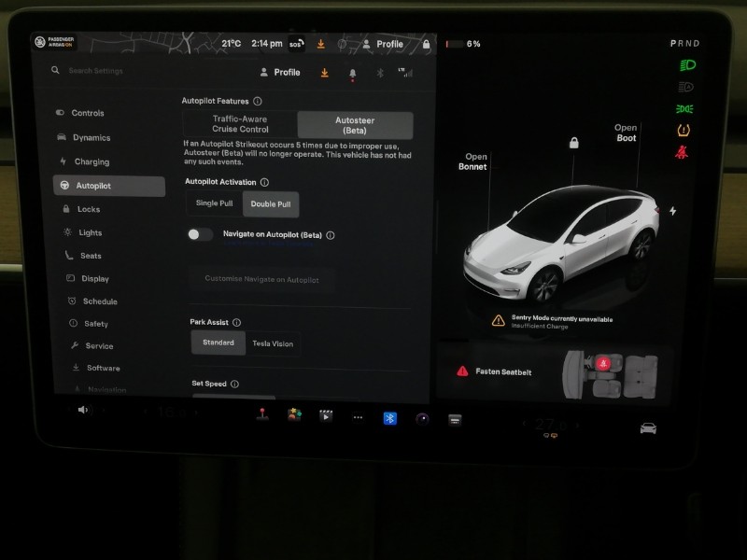The height and width of the screenshot is (560, 747).
Task: Tap the dim Bluetooth icon in settings header
Action: point(380,73)
